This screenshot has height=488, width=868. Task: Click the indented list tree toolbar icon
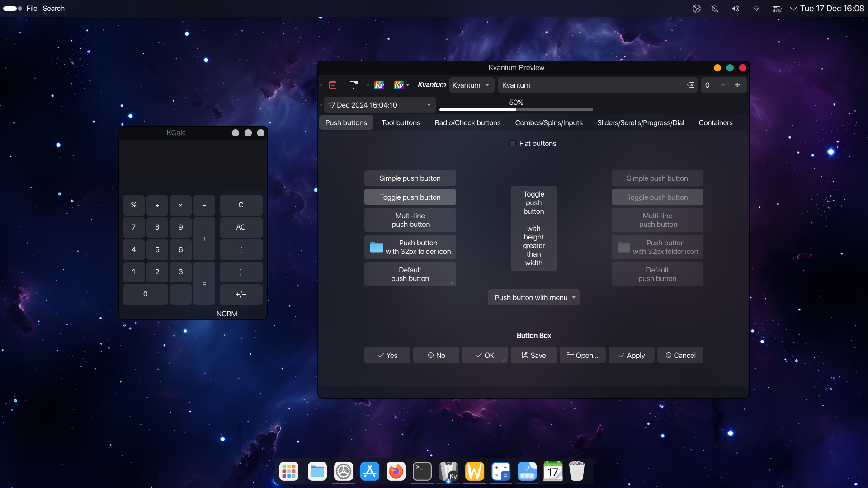click(354, 85)
